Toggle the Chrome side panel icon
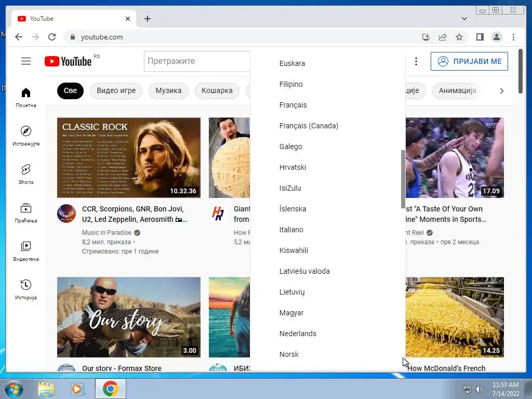 480,37
